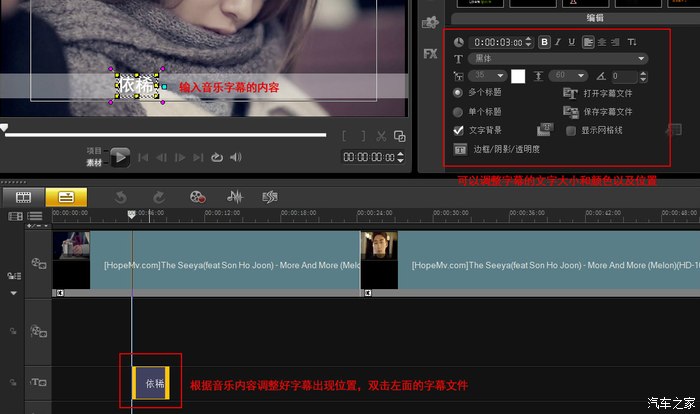This screenshot has width=700, height=414.
Task: Toggle bold formatting for the title text
Action: coord(545,42)
